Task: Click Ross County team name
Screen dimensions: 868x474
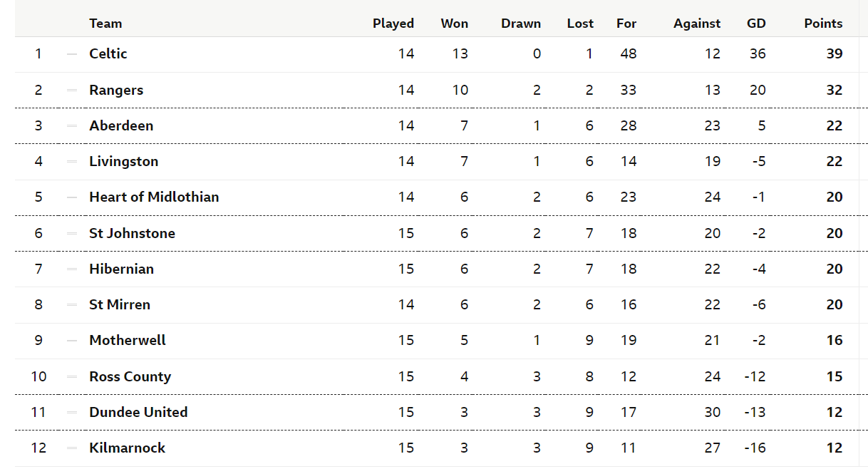Action: (130, 376)
